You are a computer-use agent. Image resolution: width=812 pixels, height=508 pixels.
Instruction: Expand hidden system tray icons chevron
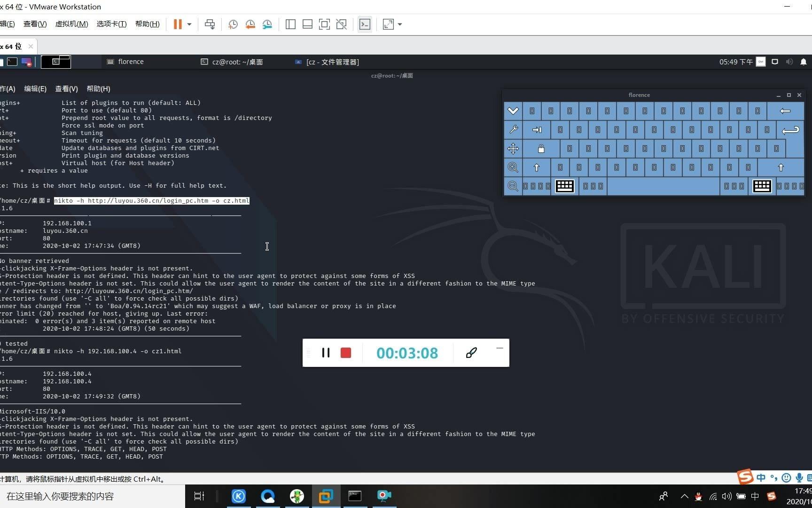[x=685, y=496]
